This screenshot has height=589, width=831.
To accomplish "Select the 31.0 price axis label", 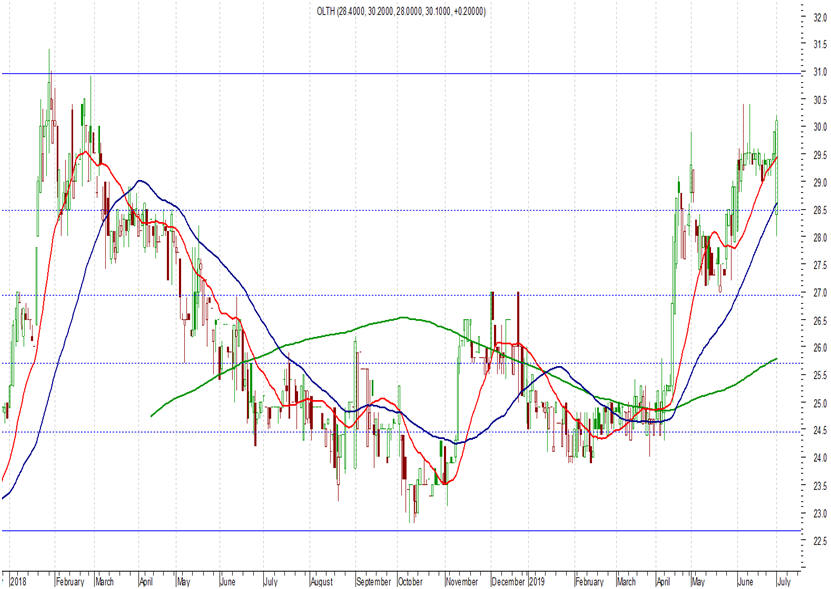I will [x=820, y=72].
